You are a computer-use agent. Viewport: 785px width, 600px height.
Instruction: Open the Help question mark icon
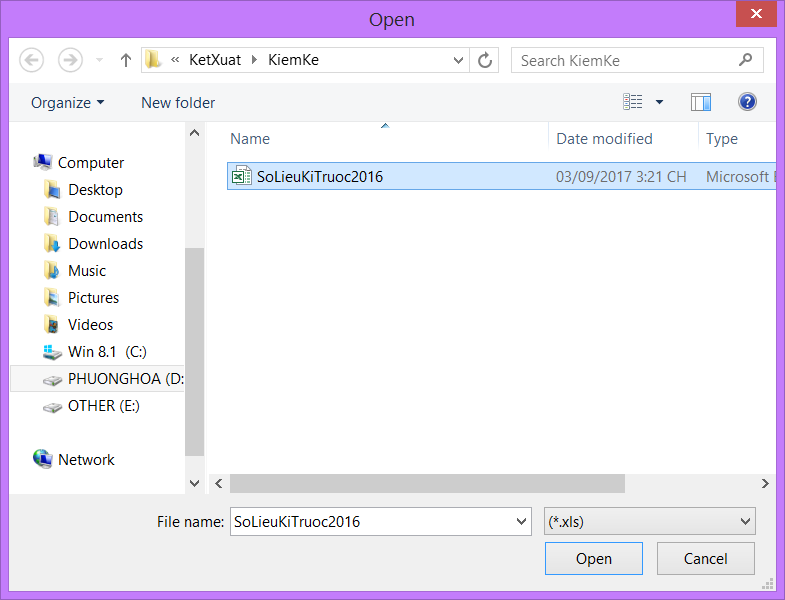[747, 102]
